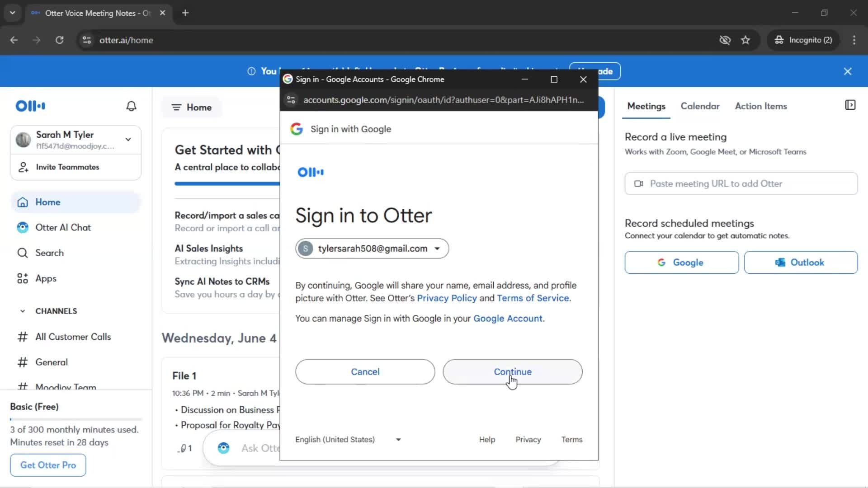This screenshot has height=488, width=868.
Task: Click the Otter logo in the sign-in popup
Action: coord(311,172)
